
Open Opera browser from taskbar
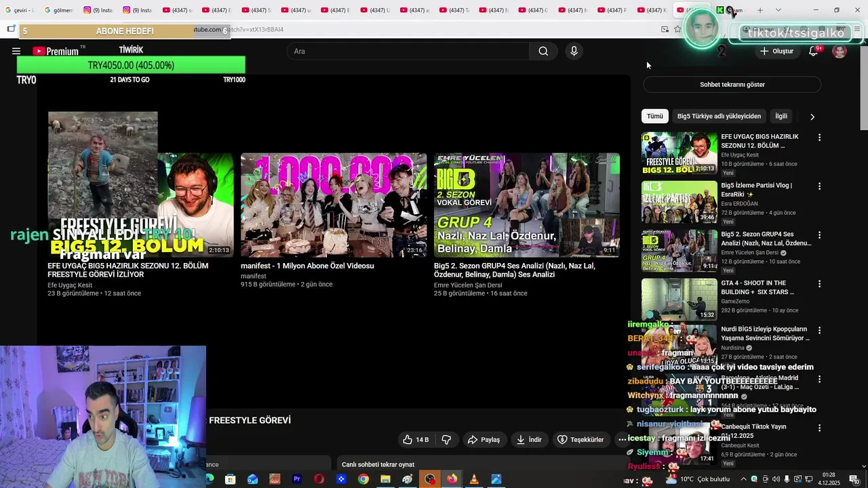coord(319,479)
